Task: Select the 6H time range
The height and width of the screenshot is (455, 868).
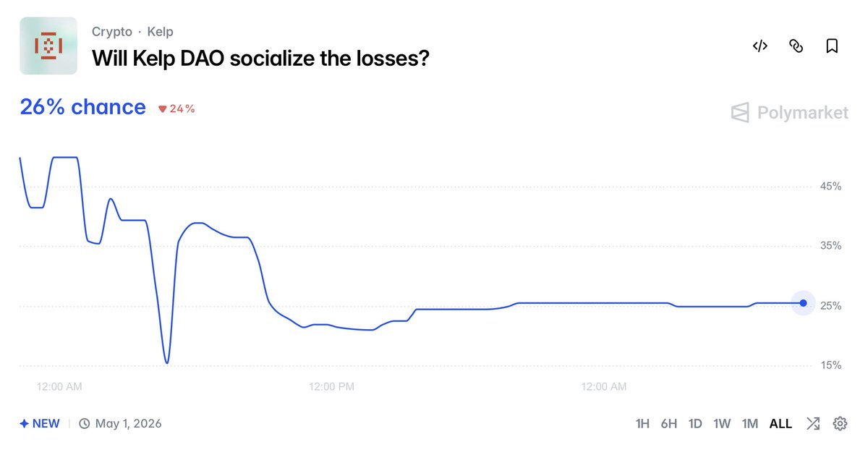Action: pyautogui.click(x=669, y=424)
